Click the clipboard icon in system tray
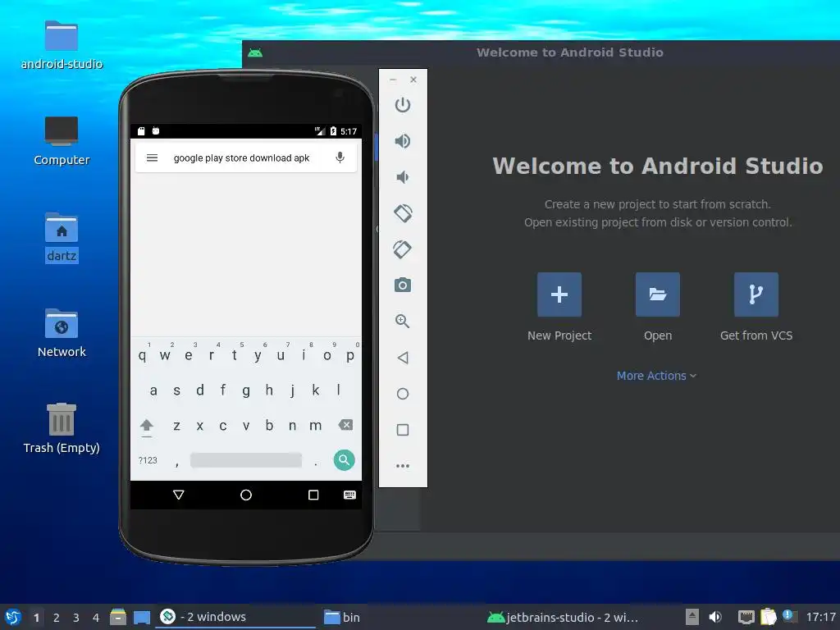The width and height of the screenshot is (840, 630). (768, 617)
